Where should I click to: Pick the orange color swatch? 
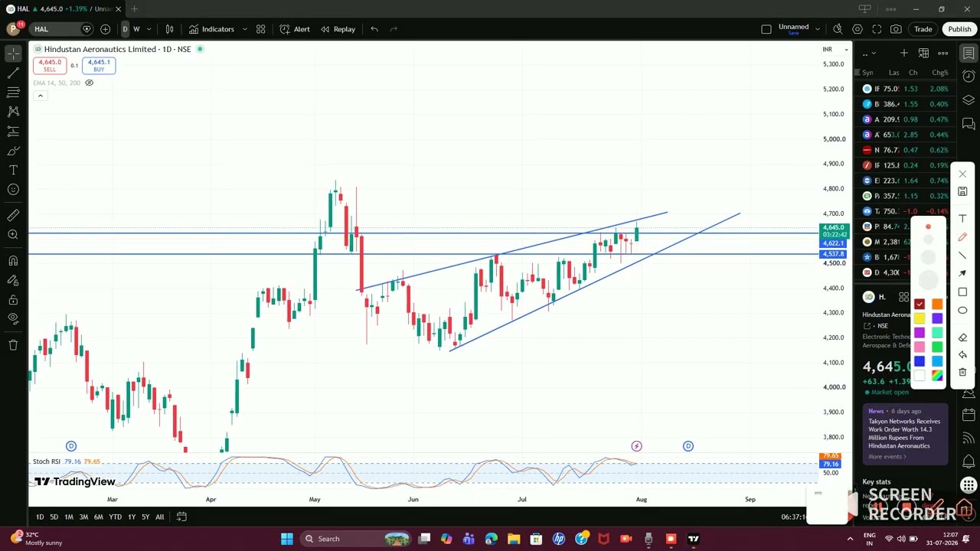(x=937, y=305)
